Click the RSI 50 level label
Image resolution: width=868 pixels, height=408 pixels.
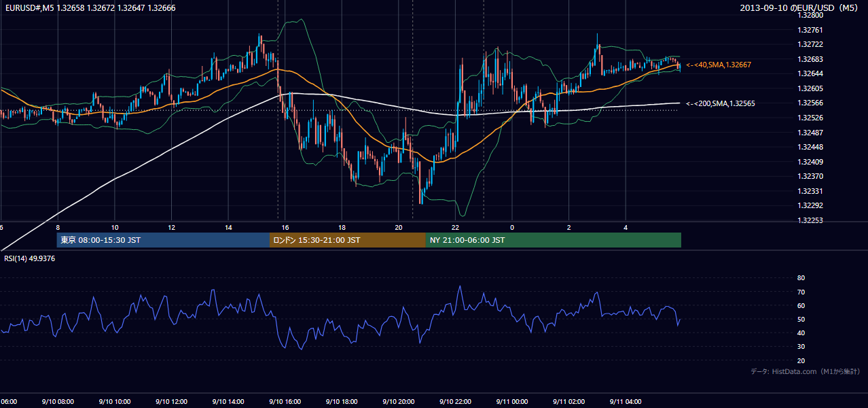pyautogui.click(x=801, y=319)
